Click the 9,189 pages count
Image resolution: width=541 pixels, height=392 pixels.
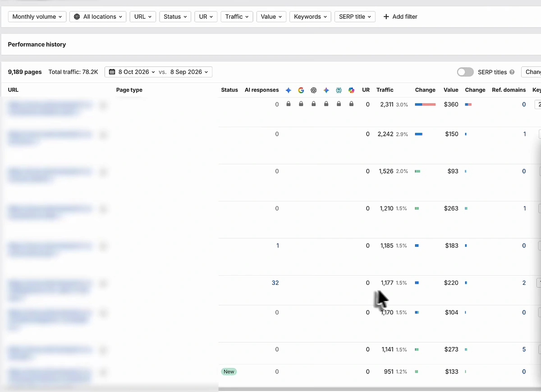click(25, 72)
